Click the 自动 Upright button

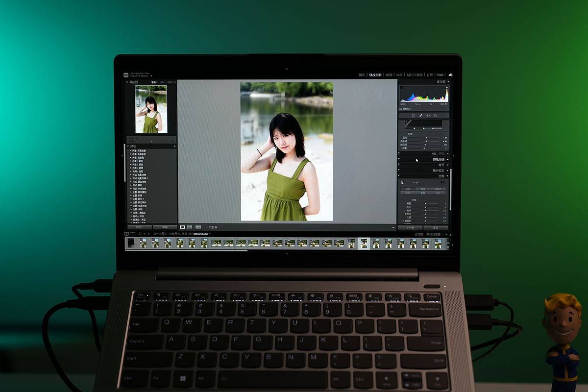point(423,189)
